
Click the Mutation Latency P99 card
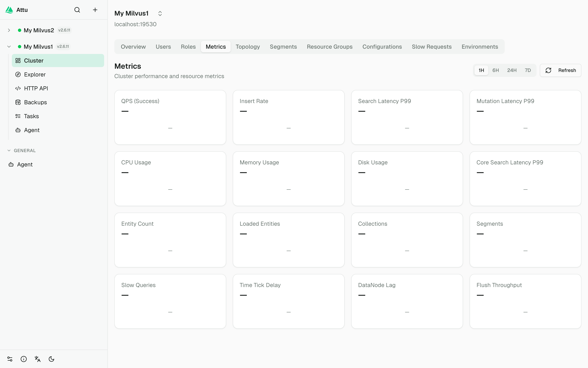point(525,117)
